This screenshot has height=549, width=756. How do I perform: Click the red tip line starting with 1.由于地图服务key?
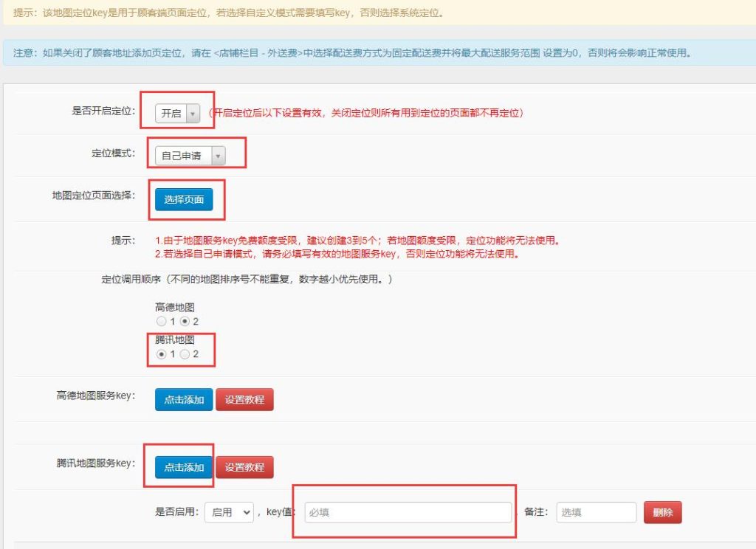pyautogui.click(x=357, y=241)
